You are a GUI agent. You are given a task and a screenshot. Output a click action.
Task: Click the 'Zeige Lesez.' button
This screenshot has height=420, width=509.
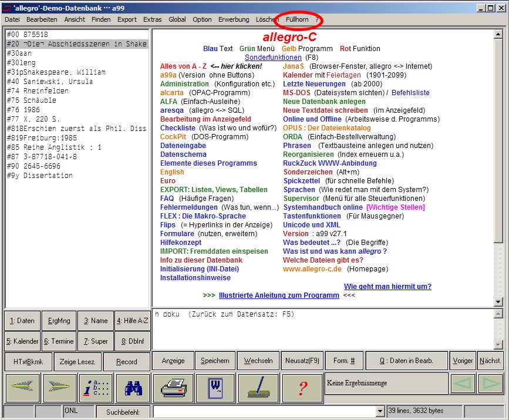pyautogui.click(x=77, y=361)
